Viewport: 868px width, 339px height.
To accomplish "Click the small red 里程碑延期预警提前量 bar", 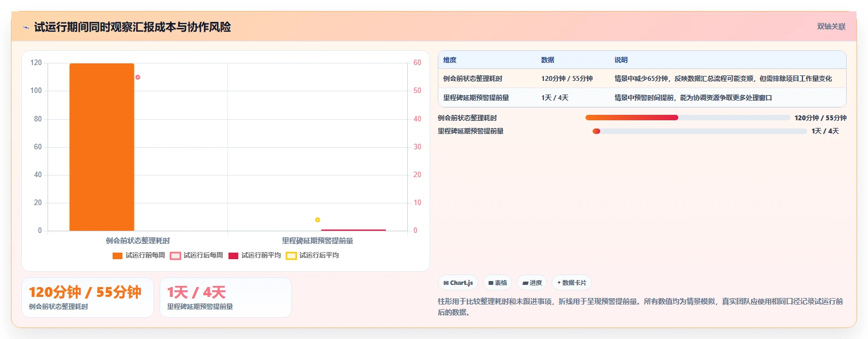I will pos(353,230).
